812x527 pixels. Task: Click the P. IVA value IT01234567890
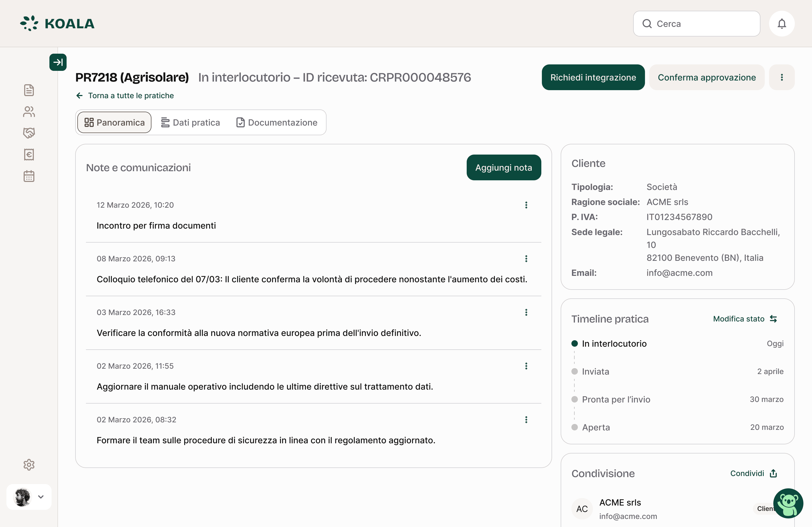point(679,217)
